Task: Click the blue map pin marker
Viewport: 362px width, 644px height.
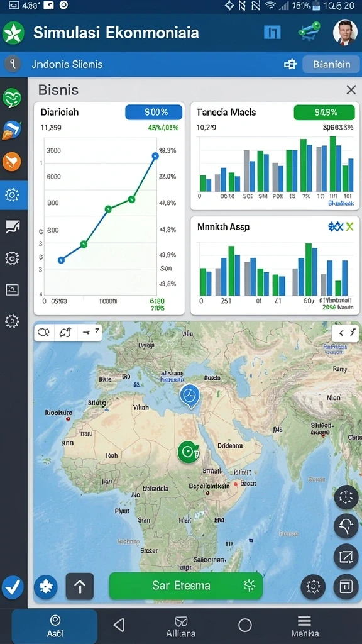Action: (190, 396)
